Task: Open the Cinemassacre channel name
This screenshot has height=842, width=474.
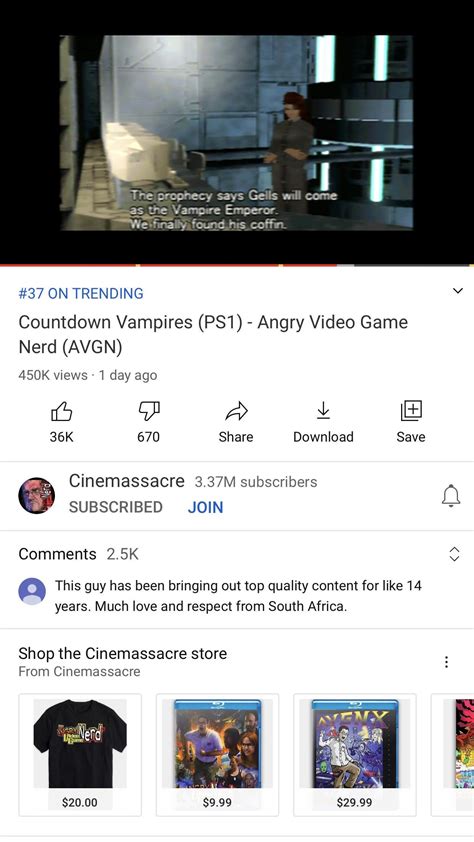Action: tap(127, 481)
